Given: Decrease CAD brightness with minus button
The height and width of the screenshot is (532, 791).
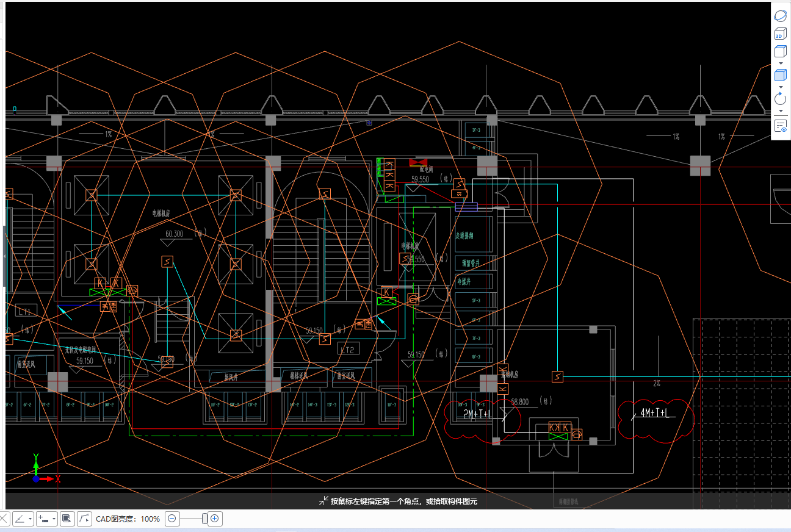Looking at the screenshot, I should [x=172, y=519].
